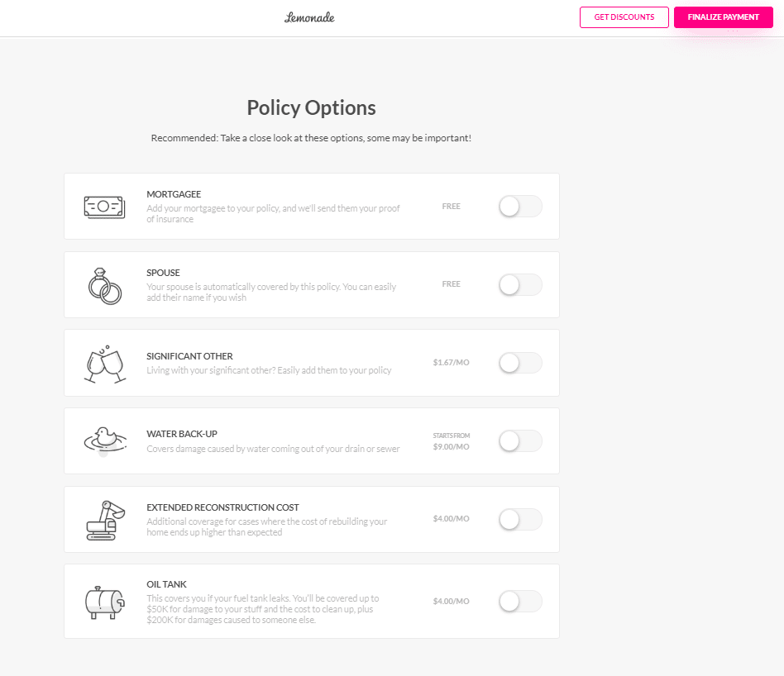The image size is (784, 676).
Task: Click the Significant Other $1.67/MO price
Action: tap(451, 362)
